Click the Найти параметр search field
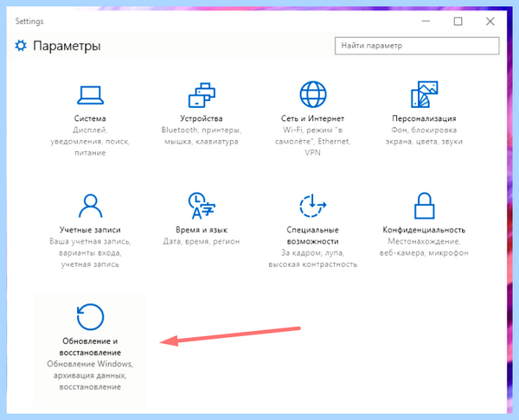519x420 pixels. click(417, 46)
